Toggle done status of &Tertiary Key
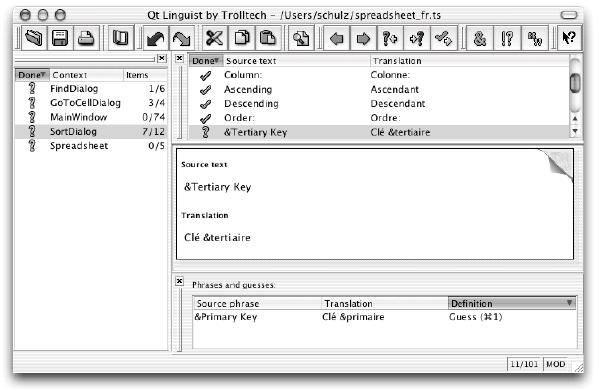This screenshot has height=391, width=599. pyautogui.click(x=206, y=132)
